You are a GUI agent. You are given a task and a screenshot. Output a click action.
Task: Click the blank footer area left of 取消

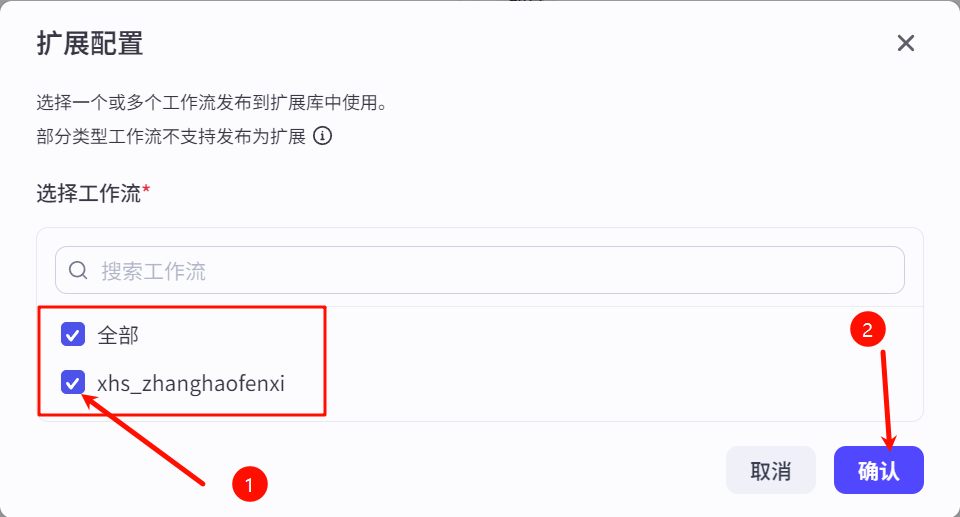(x=400, y=470)
